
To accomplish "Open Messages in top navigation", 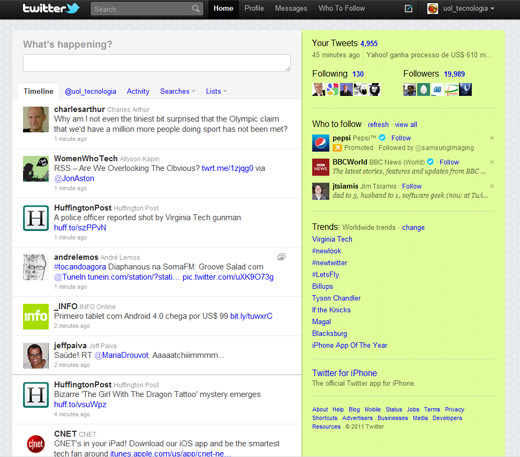I will [x=291, y=8].
